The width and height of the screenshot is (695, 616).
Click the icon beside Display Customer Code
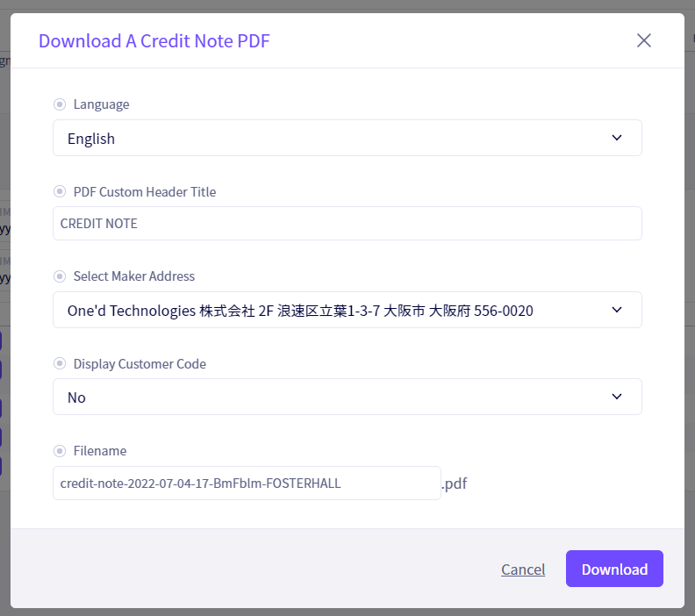pyautogui.click(x=60, y=363)
